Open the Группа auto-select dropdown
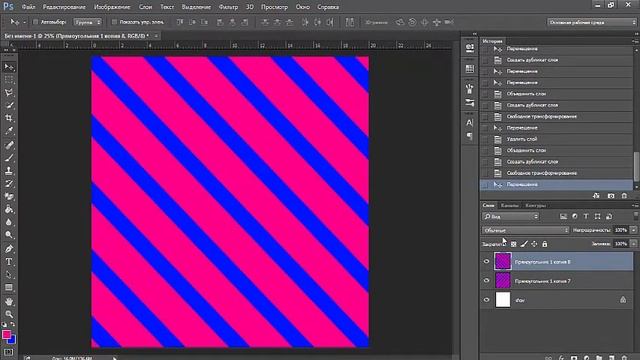Viewport: 640px width, 360px height. (87, 22)
